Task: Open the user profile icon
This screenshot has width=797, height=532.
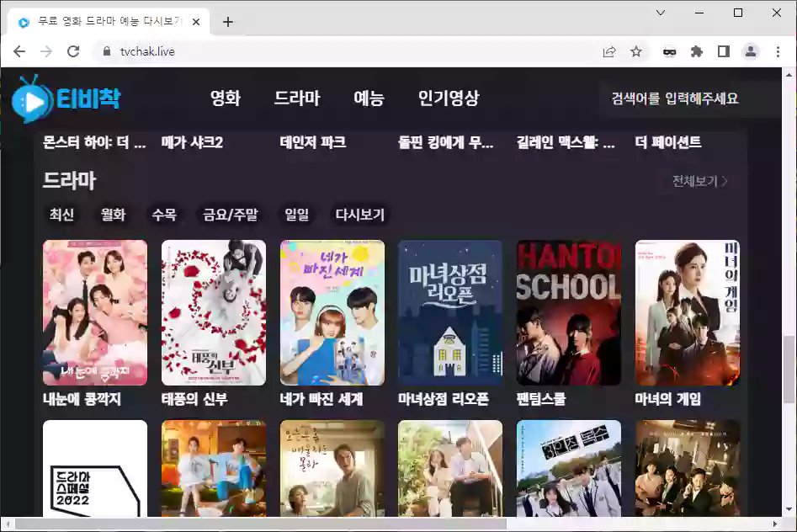Action: (x=750, y=51)
